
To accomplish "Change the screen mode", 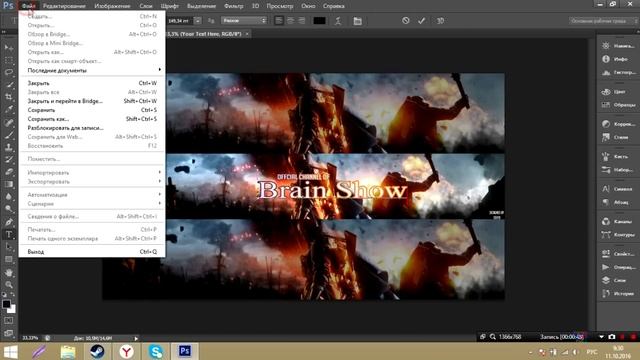I will 9,333.
